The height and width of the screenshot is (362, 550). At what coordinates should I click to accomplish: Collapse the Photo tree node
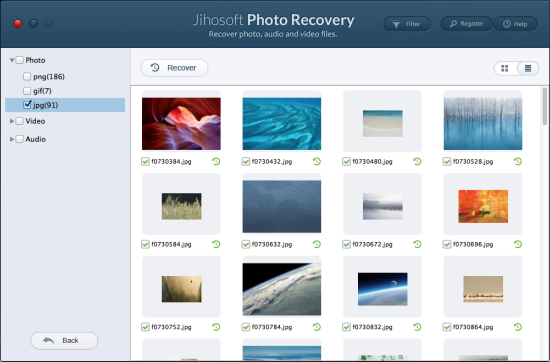(x=12, y=60)
